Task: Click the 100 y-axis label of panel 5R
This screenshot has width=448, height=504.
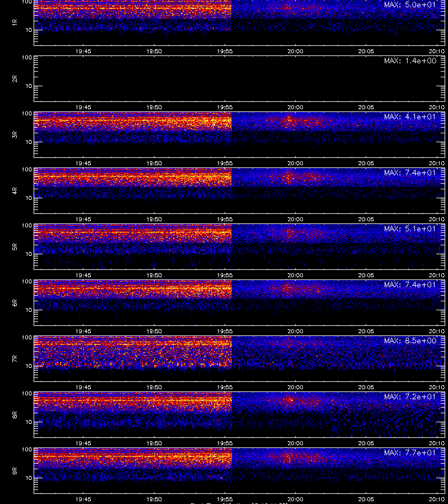Action: 27,226
